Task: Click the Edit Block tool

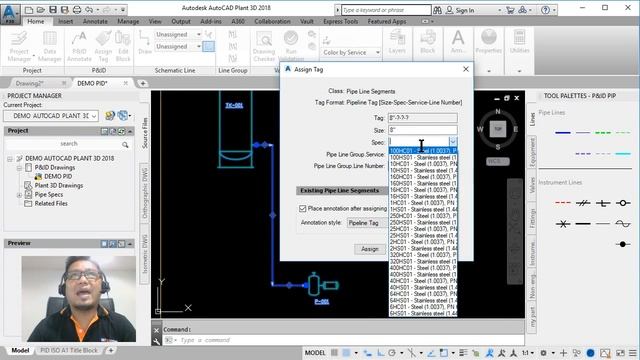Action: [123, 47]
